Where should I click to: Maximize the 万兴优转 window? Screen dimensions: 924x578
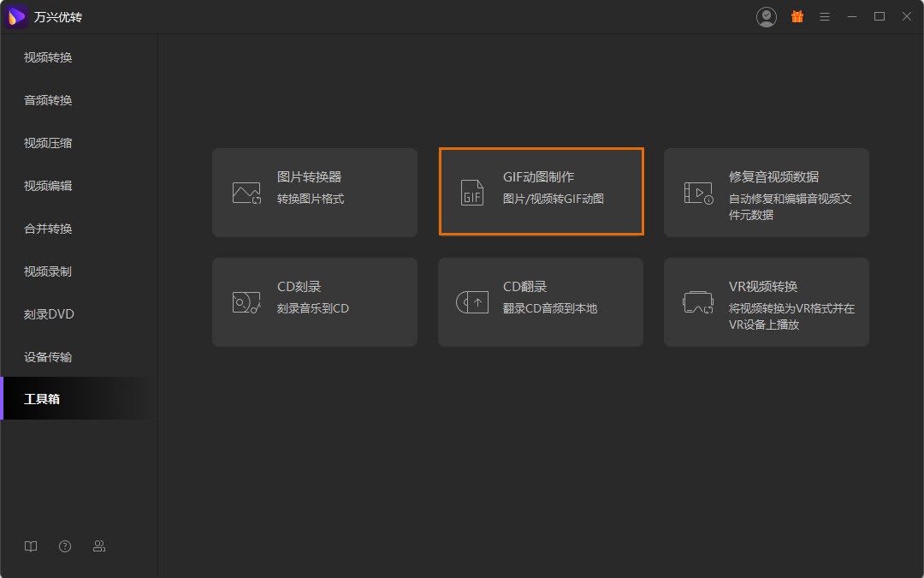(880, 16)
